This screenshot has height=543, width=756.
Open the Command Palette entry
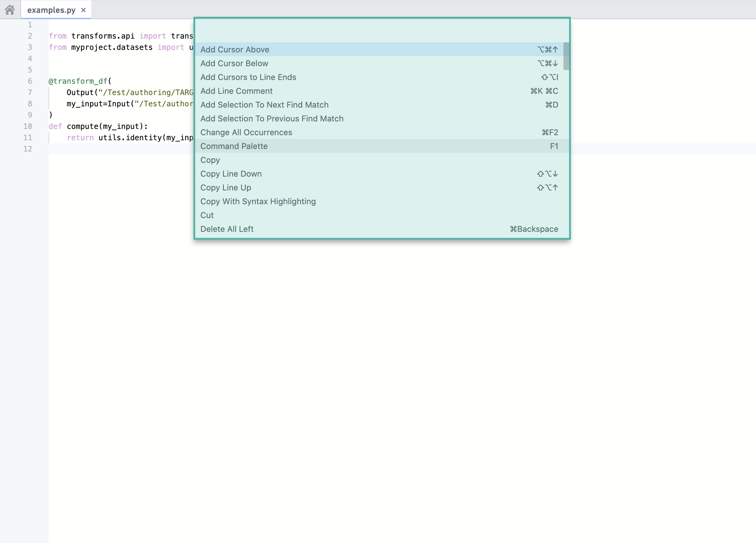click(x=382, y=146)
